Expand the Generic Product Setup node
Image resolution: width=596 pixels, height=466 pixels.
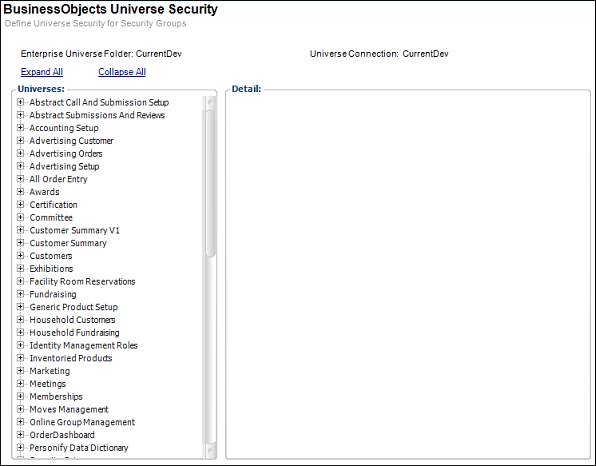tap(21, 307)
